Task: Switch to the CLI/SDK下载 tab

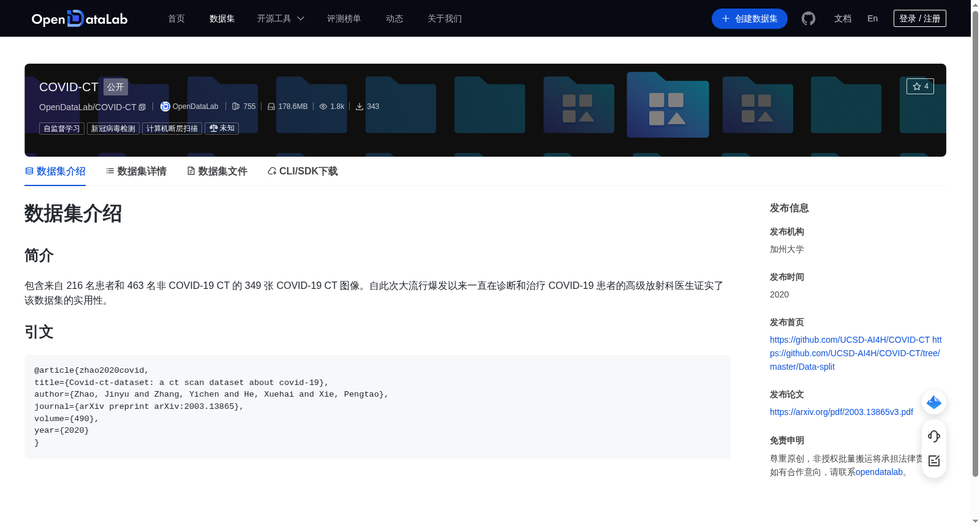Action: (303, 171)
